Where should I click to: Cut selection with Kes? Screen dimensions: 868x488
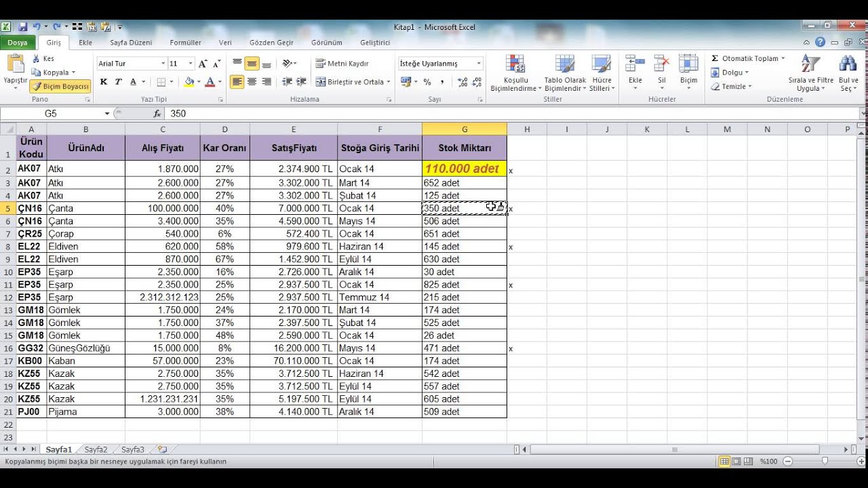43,59
